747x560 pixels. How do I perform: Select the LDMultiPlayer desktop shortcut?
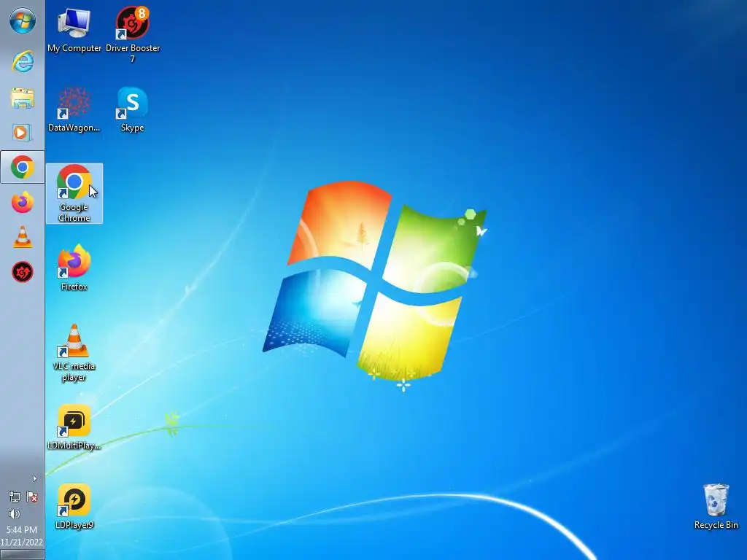74,427
